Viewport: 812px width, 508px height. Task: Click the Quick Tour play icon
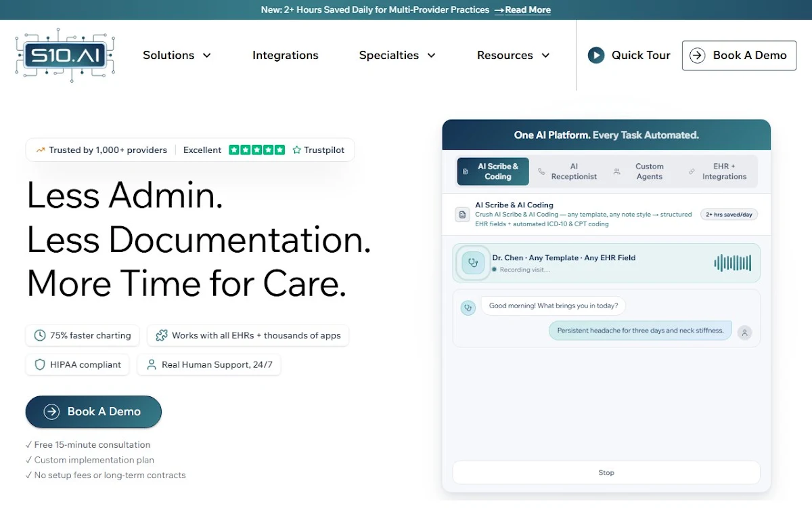pyautogui.click(x=595, y=56)
